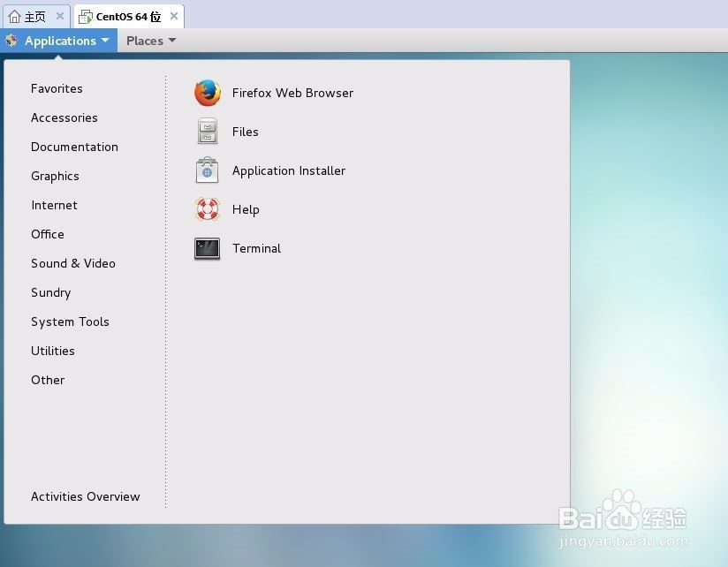This screenshot has height=567, width=728.
Task: Select the Documentation category
Action: coord(74,147)
